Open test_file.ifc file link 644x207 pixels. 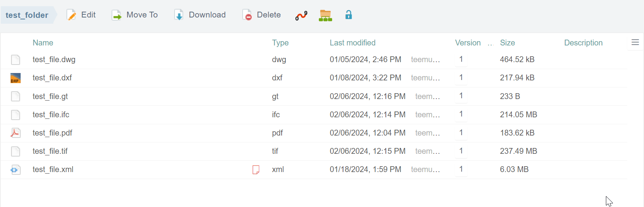tap(51, 115)
